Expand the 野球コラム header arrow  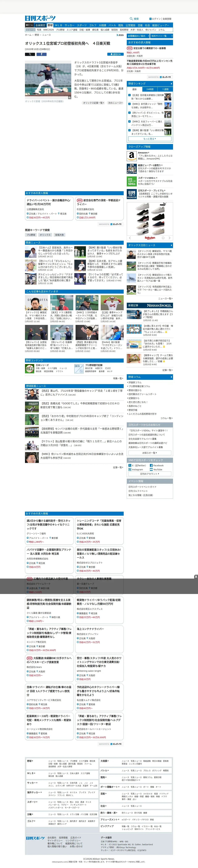click(171, 377)
